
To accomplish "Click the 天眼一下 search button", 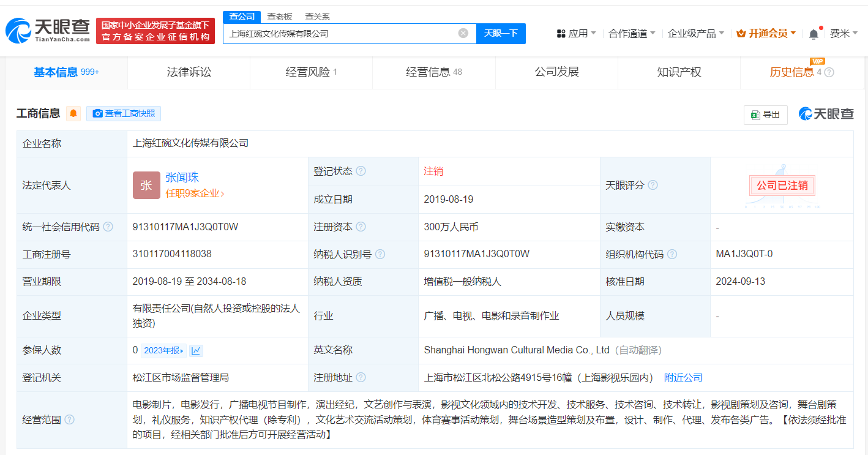I will (501, 33).
